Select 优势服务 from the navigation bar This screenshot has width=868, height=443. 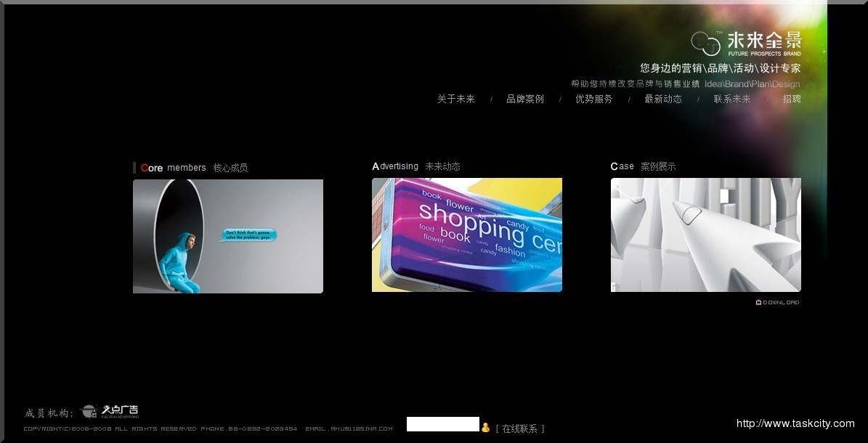click(x=593, y=99)
